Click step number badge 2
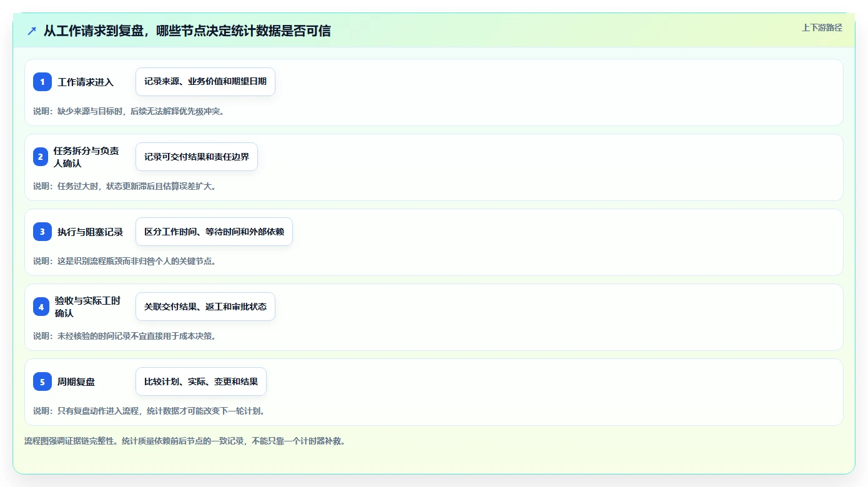Image resolution: width=868 pixels, height=487 pixels. click(x=41, y=157)
